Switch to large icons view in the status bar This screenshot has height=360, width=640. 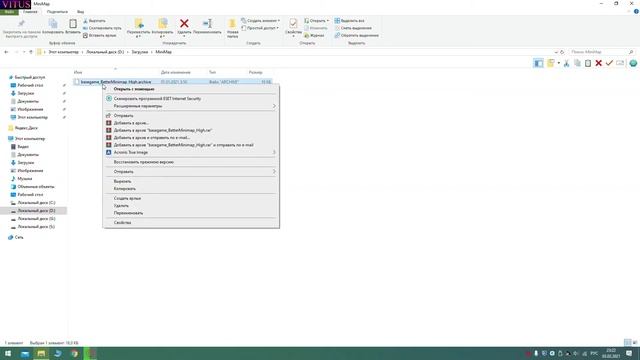click(x=635, y=342)
